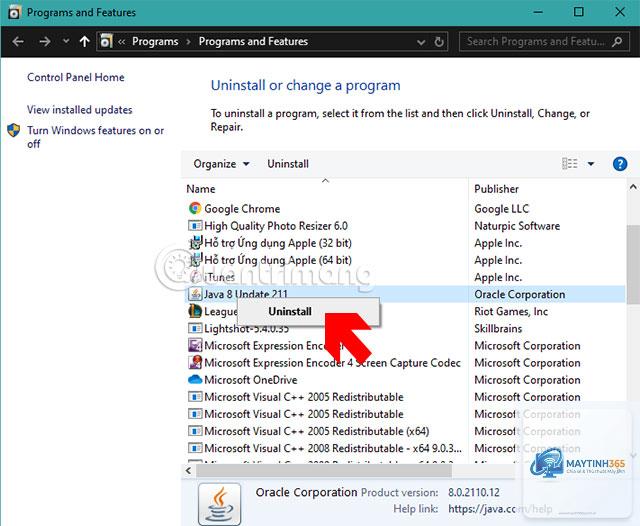This screenshot has height=526, width=640.
Task: Click the horizontal scrollbar left arrow
Action: 188,470
